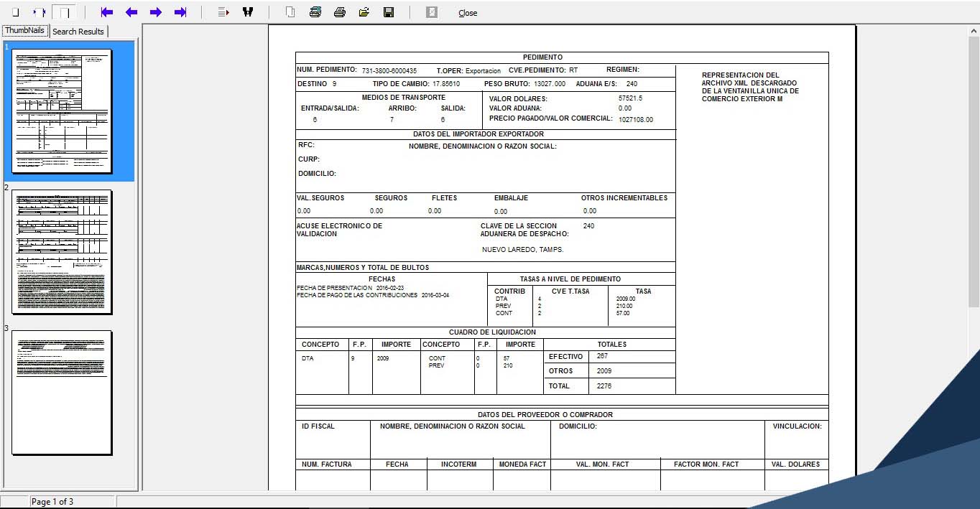
Task: Select the page 2 thumbnail
Action: [x=62, y=251]
